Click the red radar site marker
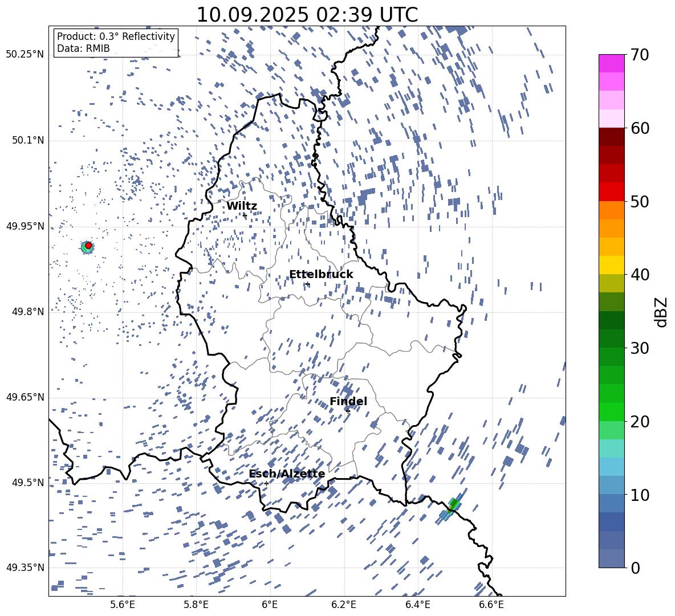 click(x=88, y=246)
